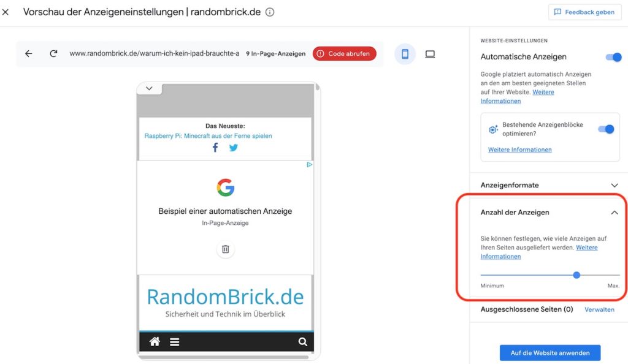Click the Max. slider label

[613, 286]
